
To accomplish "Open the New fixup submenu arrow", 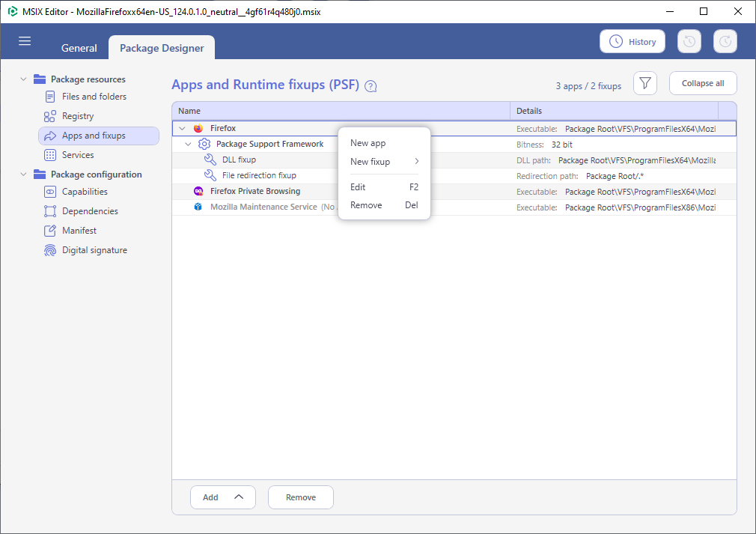I will click(x=417, y=161).
